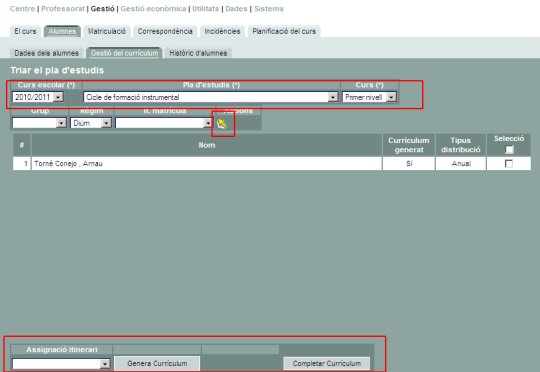Open the Gestió econòmica menu
The height and width of the screenshot is (372, 540).
[153, 9]
